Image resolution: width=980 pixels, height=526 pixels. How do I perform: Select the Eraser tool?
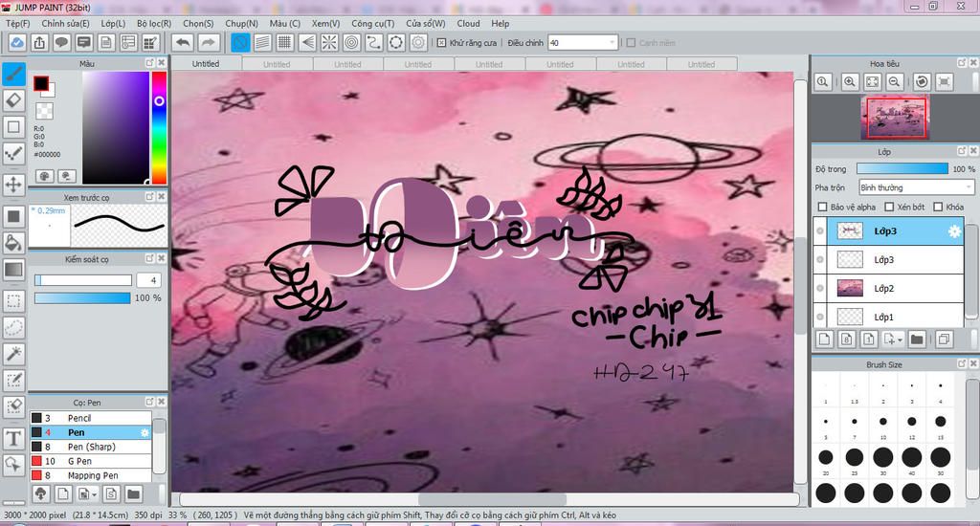[x=13, y=100]
